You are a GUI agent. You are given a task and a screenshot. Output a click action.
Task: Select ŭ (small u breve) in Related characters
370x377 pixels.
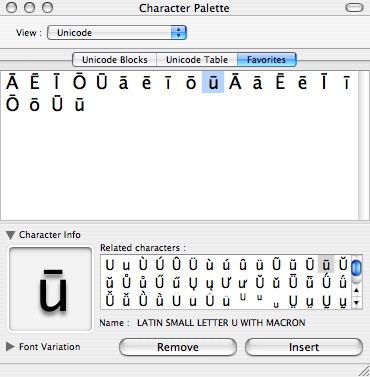110,283
